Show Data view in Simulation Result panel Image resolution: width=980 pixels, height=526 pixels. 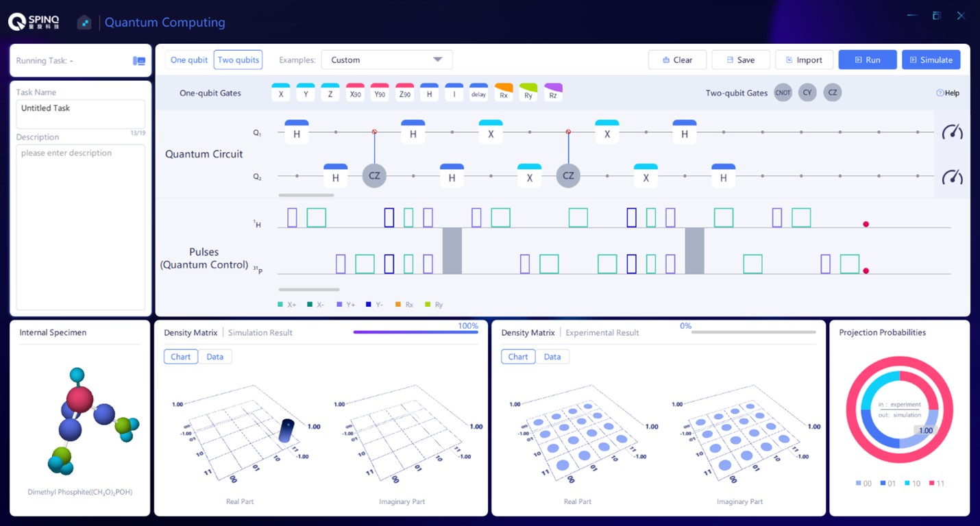coord(215,357)
